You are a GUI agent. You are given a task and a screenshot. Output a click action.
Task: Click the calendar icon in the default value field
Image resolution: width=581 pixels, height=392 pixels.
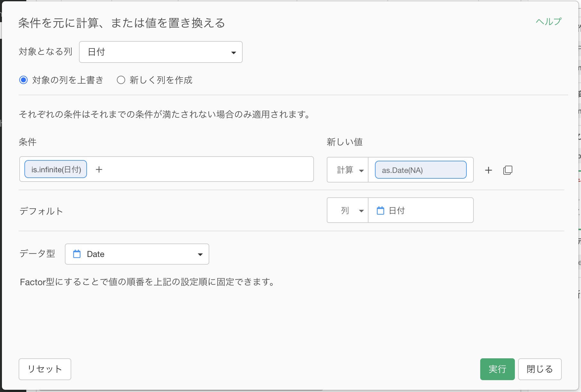click(380, 210)
